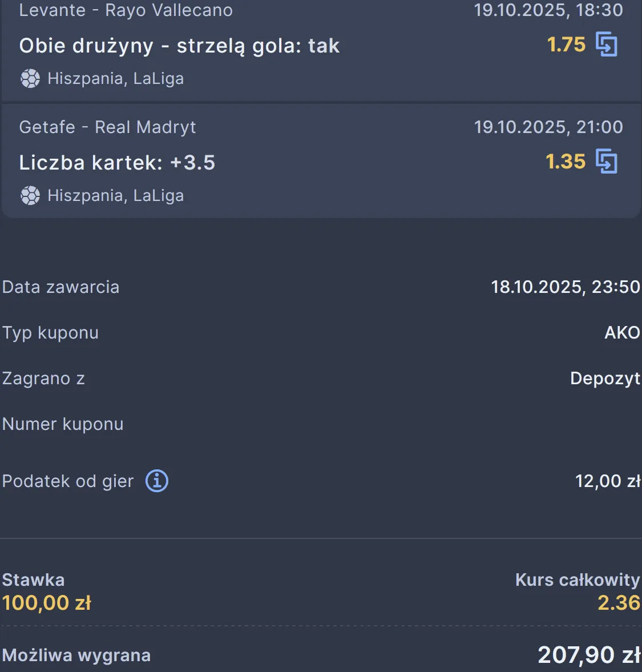Viewport: 642px width, 672px height.
Task: Click the possible winnings 207,90 zł
Action: point(588,655)
